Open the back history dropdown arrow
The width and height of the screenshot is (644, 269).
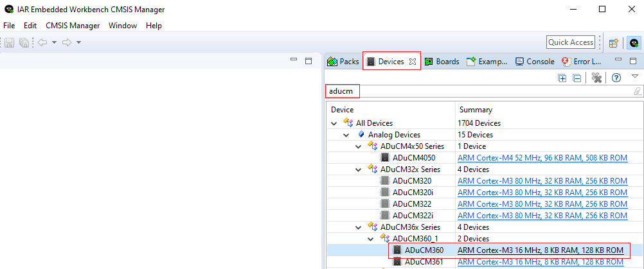coord(54,42)
